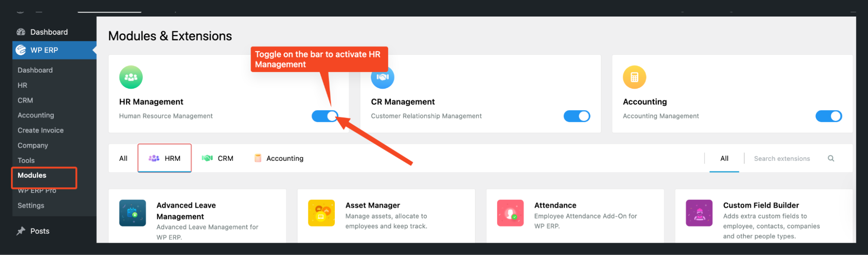Screen dimensions: 868x255
Task: Click the WordPress Dashboard gauge icon
Action: [21, 32]
